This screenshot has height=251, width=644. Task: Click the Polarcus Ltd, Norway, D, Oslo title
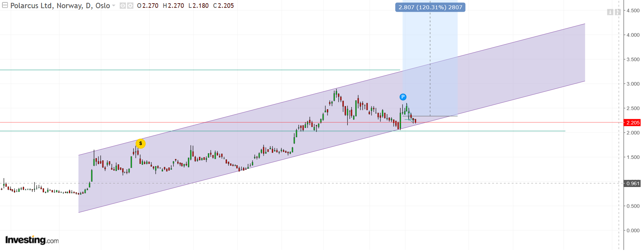coord(60,6)
